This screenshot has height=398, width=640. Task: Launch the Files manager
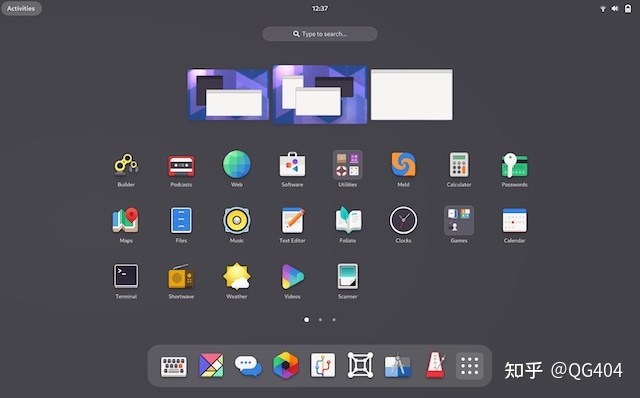(x=181, y=220)
